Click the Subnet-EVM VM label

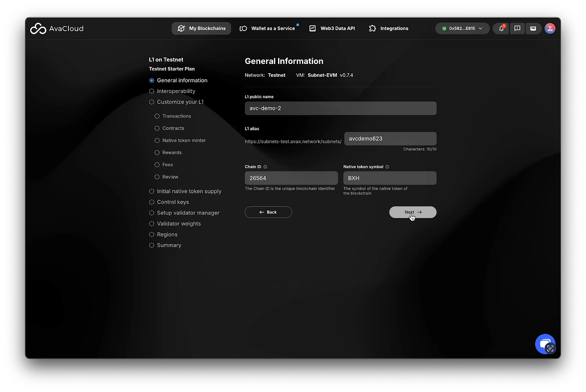coord(322,75)
